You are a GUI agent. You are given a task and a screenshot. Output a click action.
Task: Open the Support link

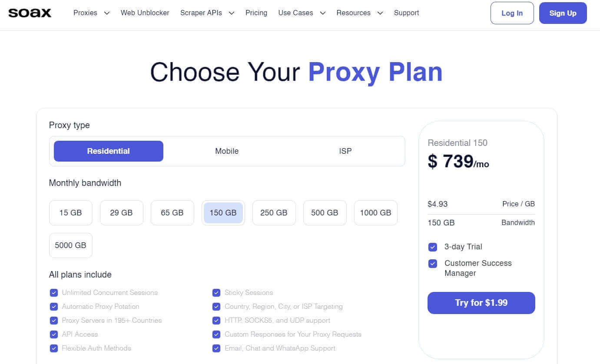(x=406, y=13)
